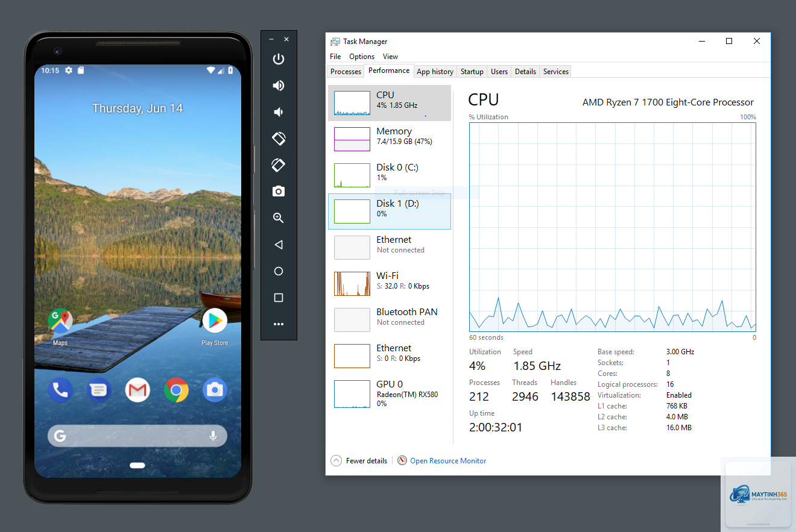Select the Performance tab
796x532 pixels.
(389, 70)
